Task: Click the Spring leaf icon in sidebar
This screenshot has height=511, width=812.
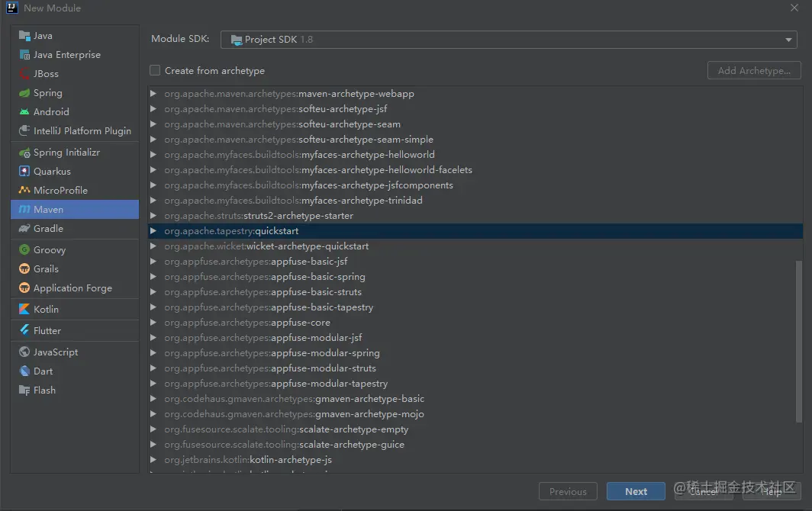Action: [x=25, y=93]
